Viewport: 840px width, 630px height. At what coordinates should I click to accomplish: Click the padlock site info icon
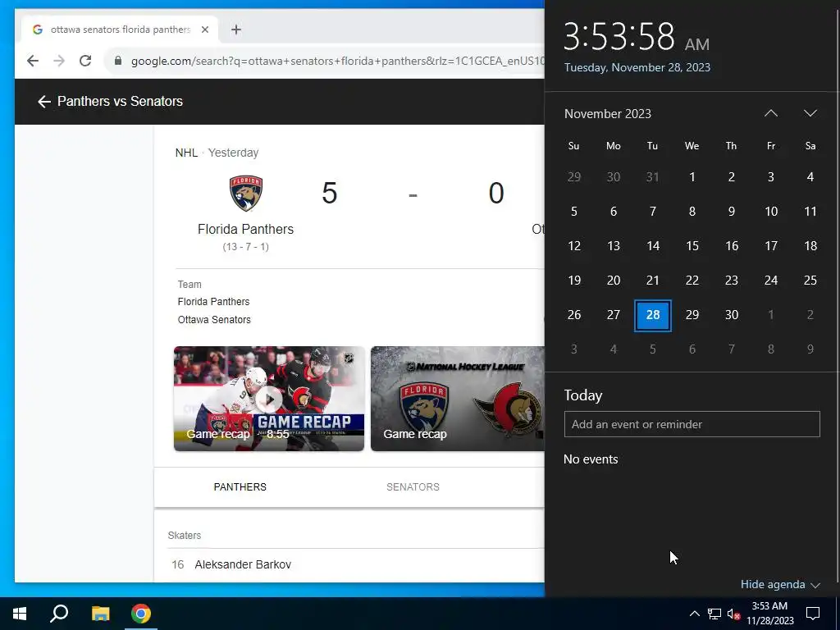tap(118, 61)
